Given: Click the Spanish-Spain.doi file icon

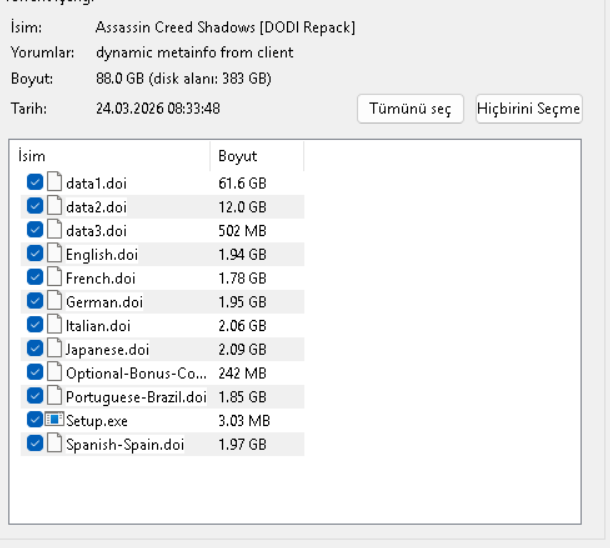Looking at the screenshot, I should (54, 443).
